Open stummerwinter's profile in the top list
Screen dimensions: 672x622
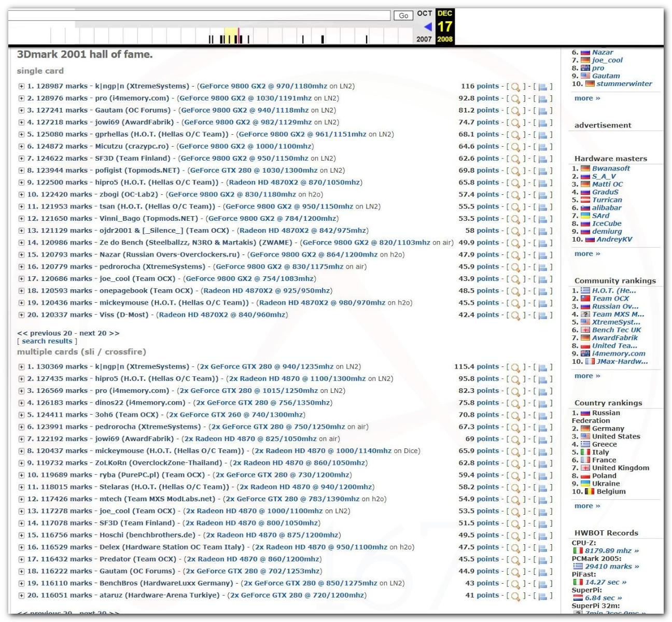624,83
